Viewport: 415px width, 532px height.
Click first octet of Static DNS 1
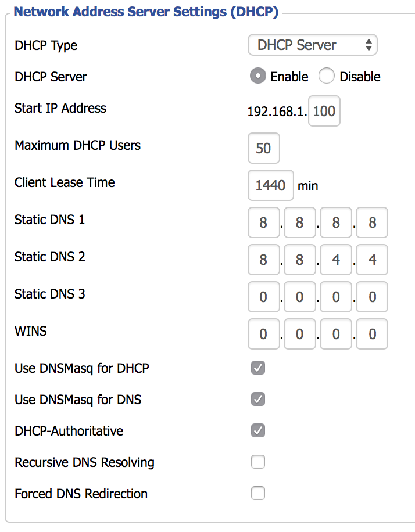[x=263, y=222]
